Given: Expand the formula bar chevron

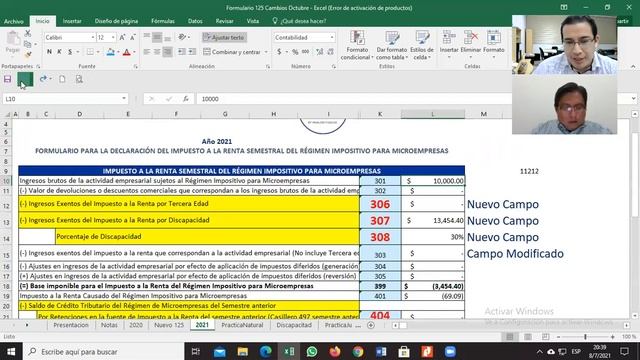Looking at the screenshot, I should (633, 99).
